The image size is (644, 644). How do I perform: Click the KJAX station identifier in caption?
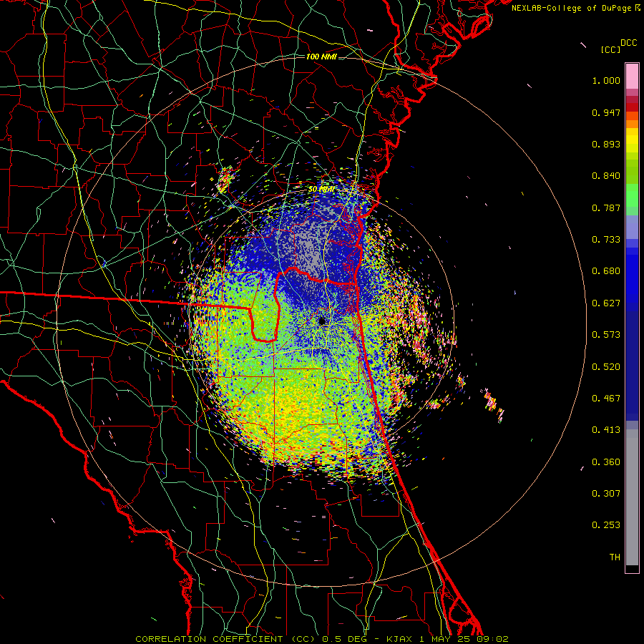click(x=401, y=639)
